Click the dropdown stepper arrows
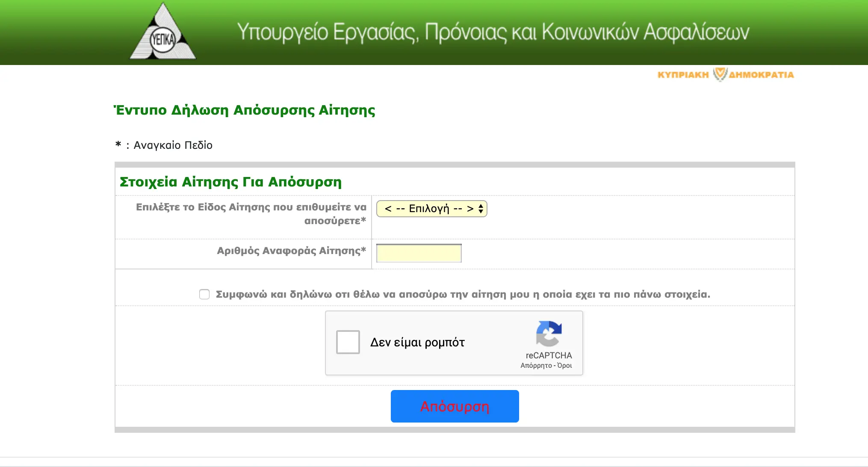The width and height of the screenshot is (868, 467). [x=480, y=209]
